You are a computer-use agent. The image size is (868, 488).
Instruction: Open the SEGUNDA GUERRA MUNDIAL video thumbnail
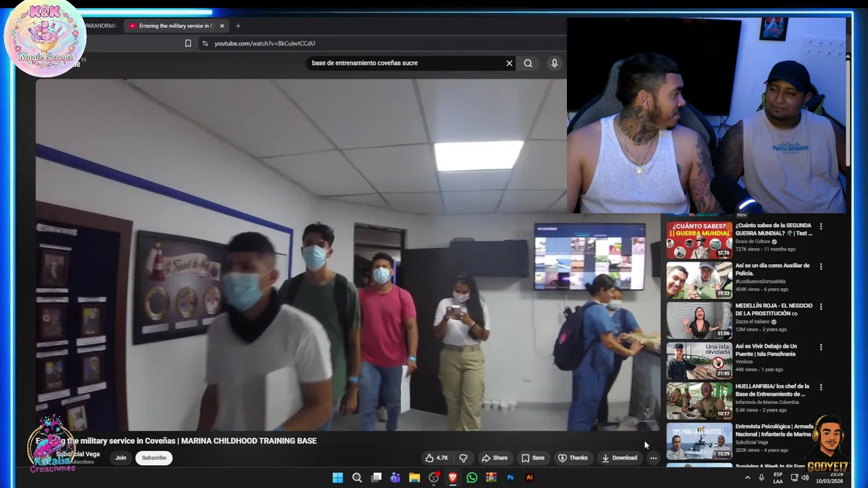(x=699, y=240)
